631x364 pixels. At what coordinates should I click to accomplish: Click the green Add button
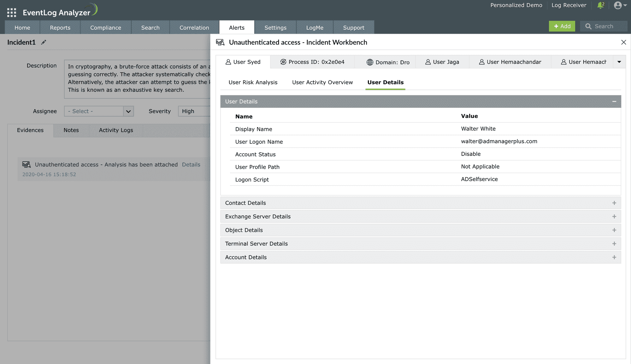click(x=562, y=26)
